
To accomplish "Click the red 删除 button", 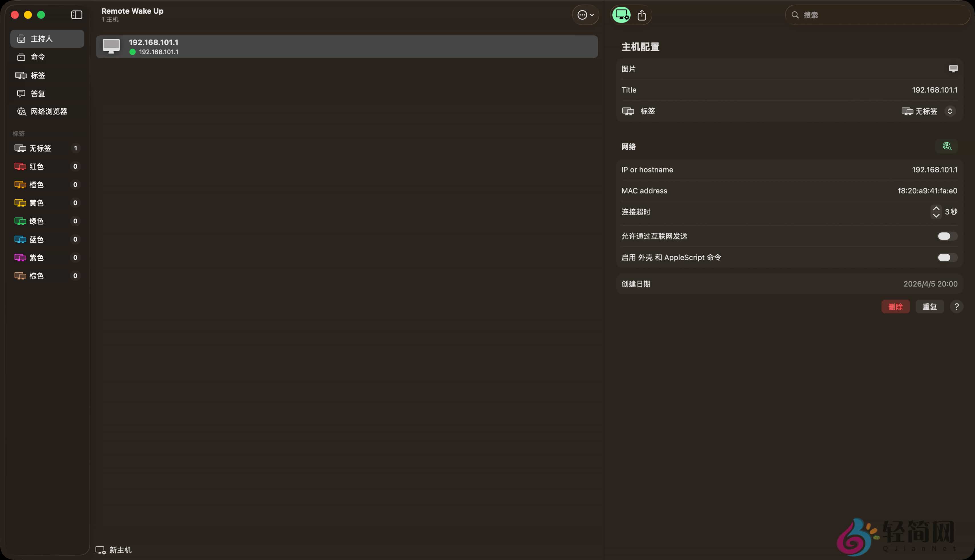I will [895, 306].
